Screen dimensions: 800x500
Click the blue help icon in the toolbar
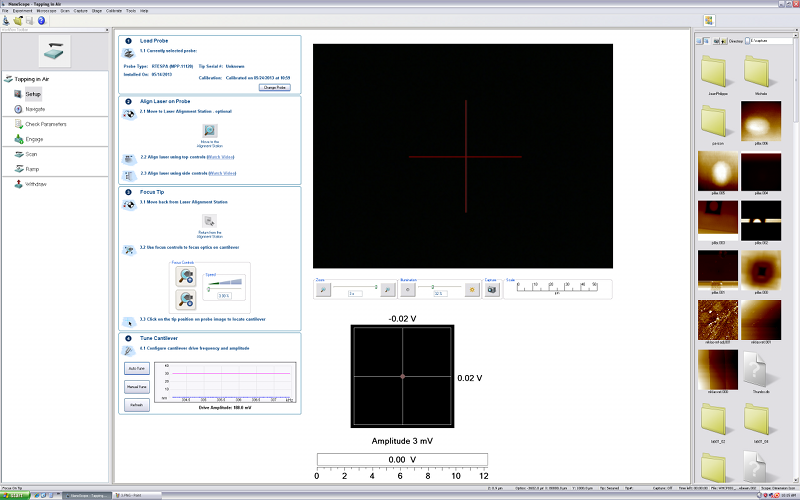coord(41,20)
